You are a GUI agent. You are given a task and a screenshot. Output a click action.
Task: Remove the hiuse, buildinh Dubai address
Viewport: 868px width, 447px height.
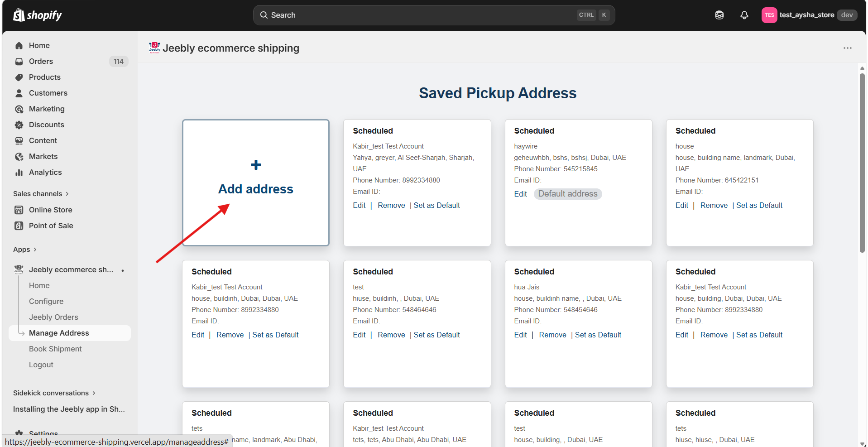pos(391,335)
